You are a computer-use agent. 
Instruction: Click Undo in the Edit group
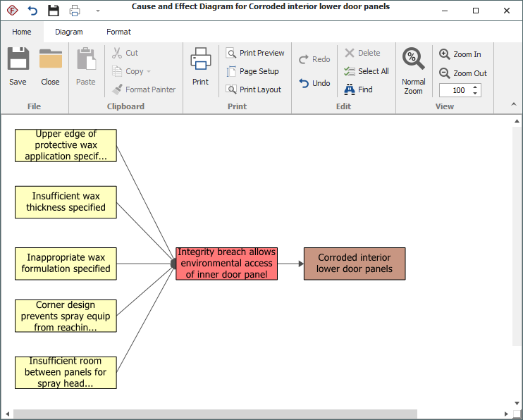tap(314, 83)
